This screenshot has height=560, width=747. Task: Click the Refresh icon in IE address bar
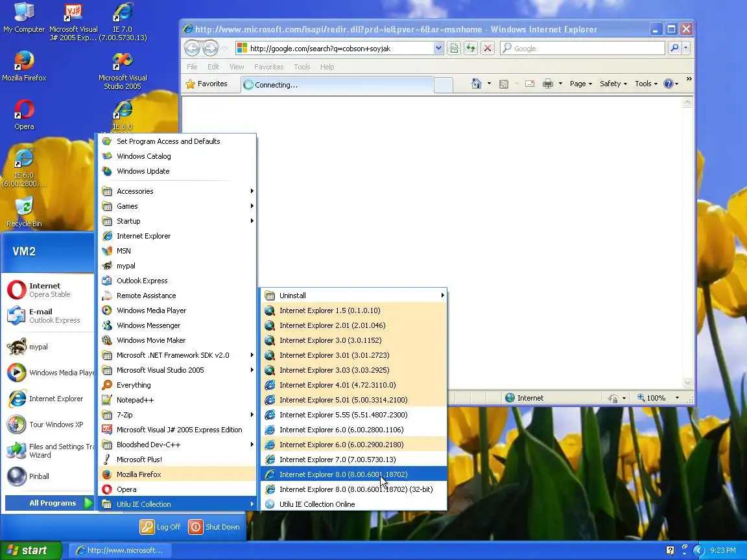pyautogui.click(x=471, y=48)
